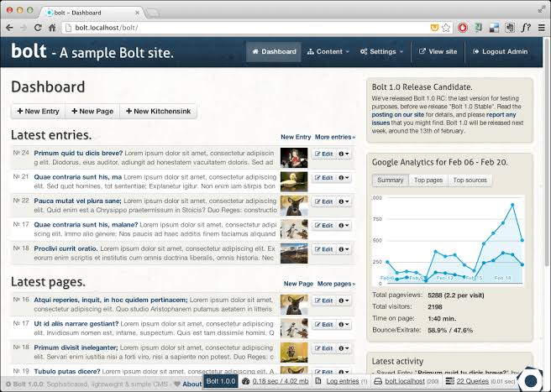
Task: Click the shield extension icon in address bar
Action: tap(434, 28)
